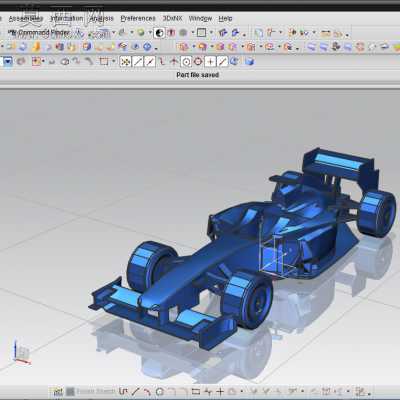
Task: Toggle Point on Curve snap
Action: pos(222,61)
